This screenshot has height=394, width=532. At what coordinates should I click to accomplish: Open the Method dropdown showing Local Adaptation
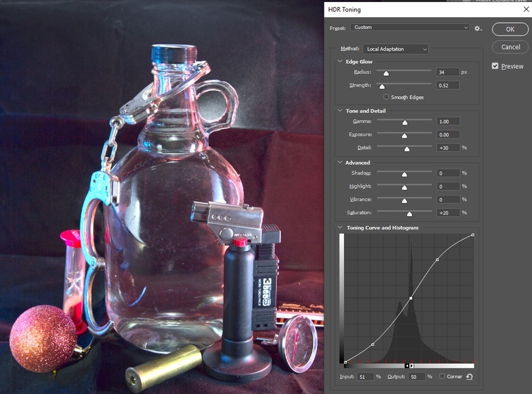click(x=396, y=49)
